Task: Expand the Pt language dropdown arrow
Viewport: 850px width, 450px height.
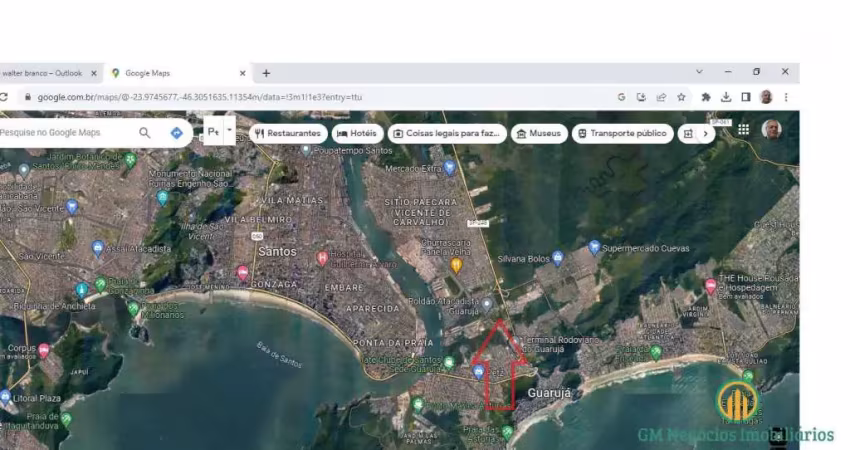Action: [229, 130]
